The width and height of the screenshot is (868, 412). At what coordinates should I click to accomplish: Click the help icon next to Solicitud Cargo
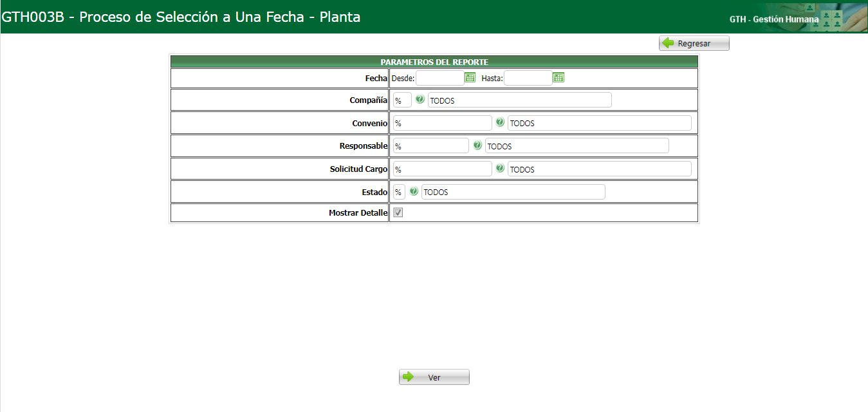500,168
